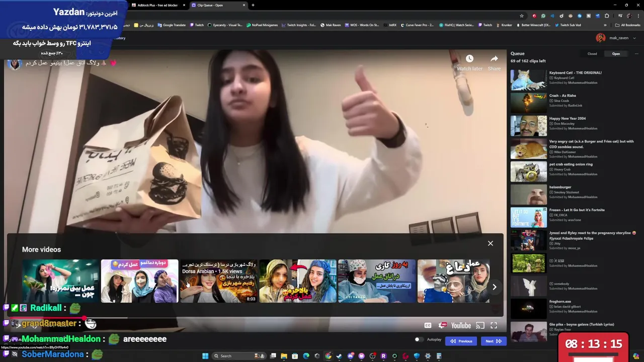The width and height of the screenshot is (644, 362).
Task: Open WOS - Words On Stream bookmark
Action: point(362,25)
